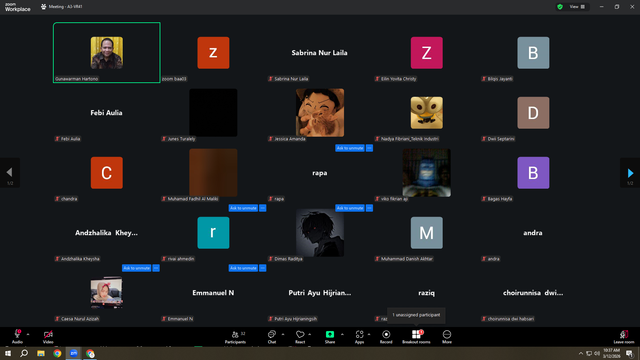Open the Windows notification center icon
This screenshot has height=360, width=640.
coord(629,353)
